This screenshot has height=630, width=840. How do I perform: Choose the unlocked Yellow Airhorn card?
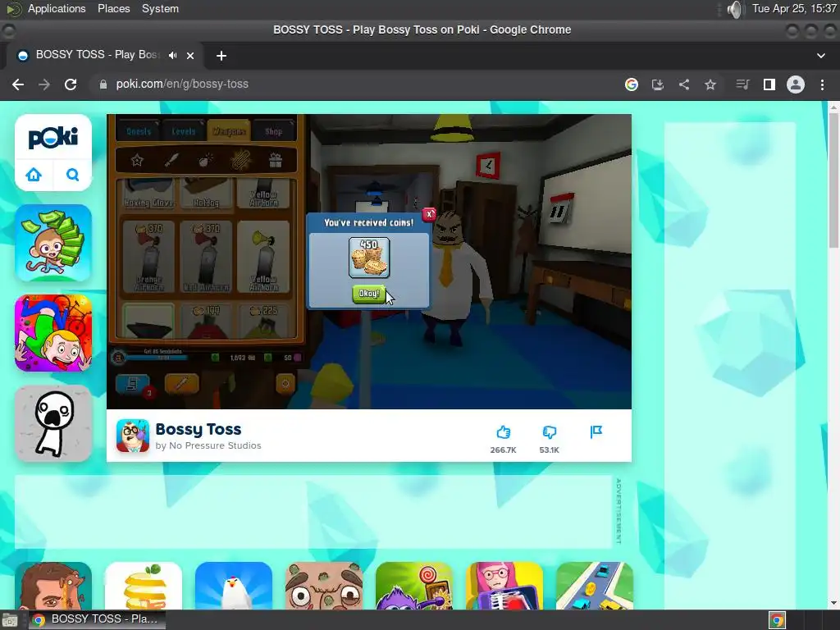click(263, 257)
